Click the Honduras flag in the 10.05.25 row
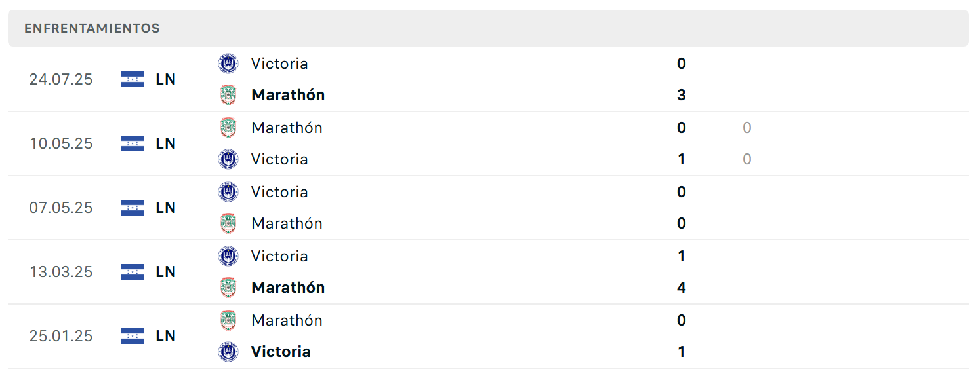Image resolution: width=980 pixels, height=378 pixels. tap(133, 143)
